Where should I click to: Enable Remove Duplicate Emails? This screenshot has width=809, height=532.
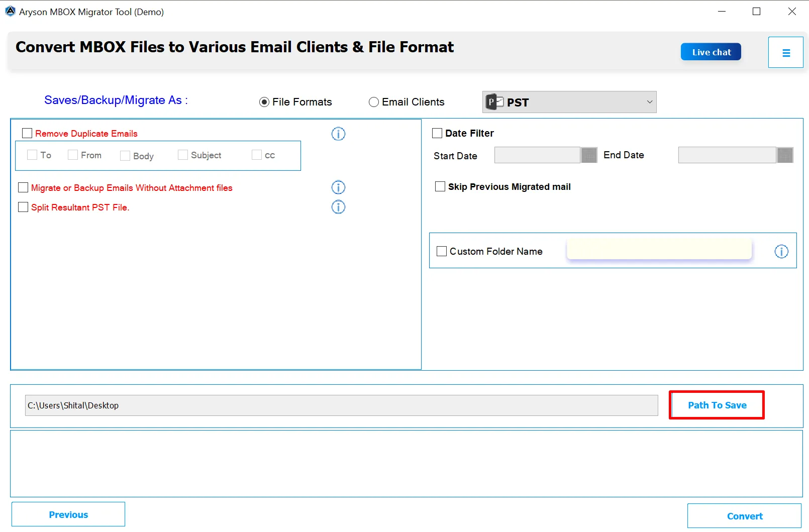coord(27,133)
